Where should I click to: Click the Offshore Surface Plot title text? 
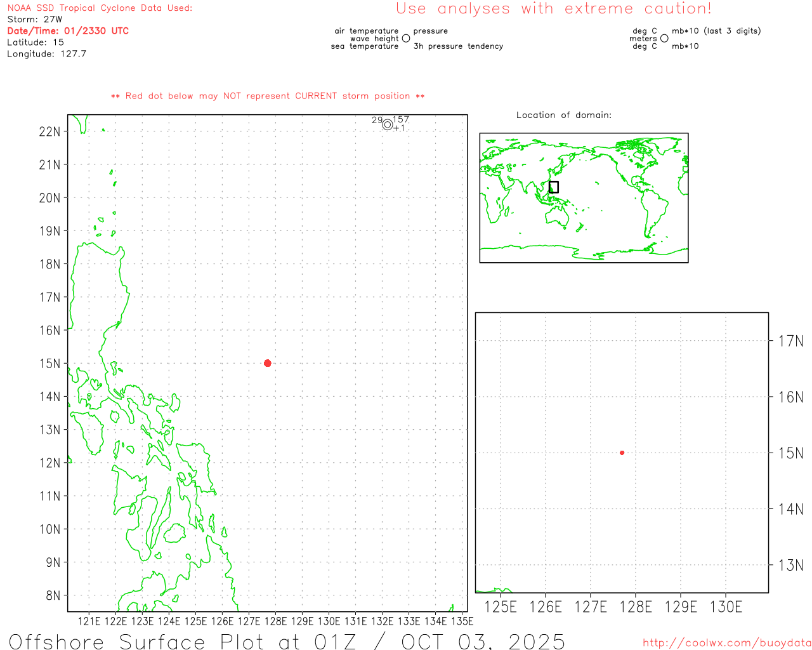[x=287, y=641]
